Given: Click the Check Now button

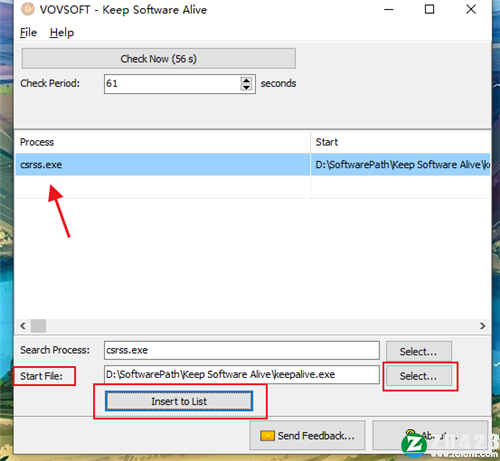Looking at the screenshot, I should pyautogui.click(x=159, y=59).
